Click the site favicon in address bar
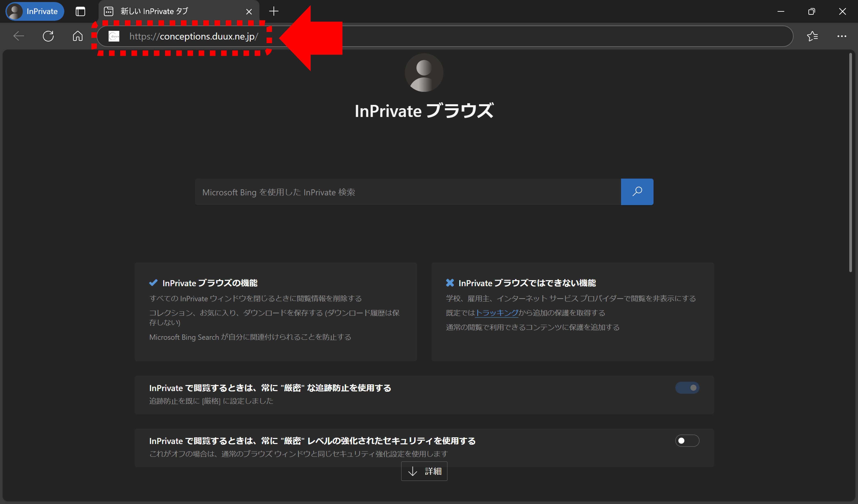Image resolution: width=858 pixels, height=504 pixels. (x=114, y=36)
